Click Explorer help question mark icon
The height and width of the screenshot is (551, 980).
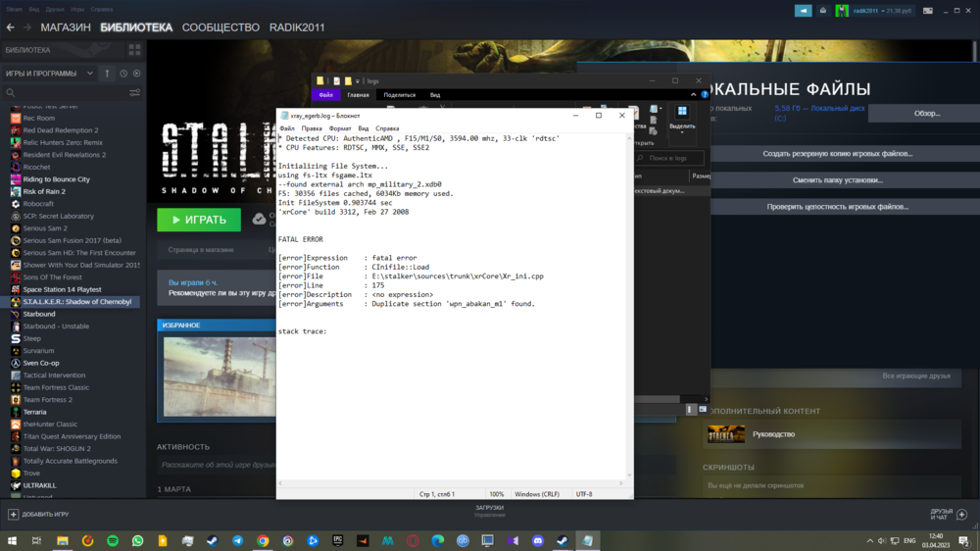[705, 94]
